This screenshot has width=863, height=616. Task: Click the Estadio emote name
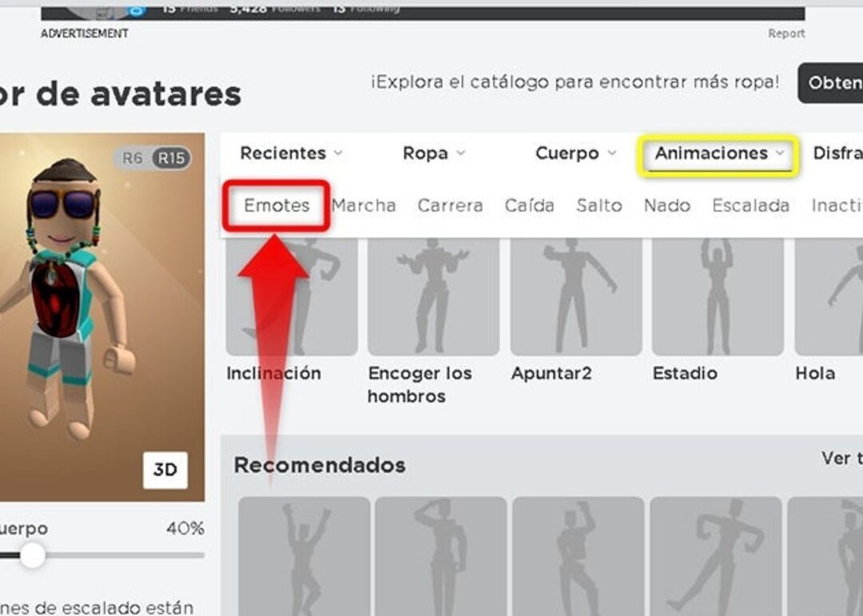[686, 373]
